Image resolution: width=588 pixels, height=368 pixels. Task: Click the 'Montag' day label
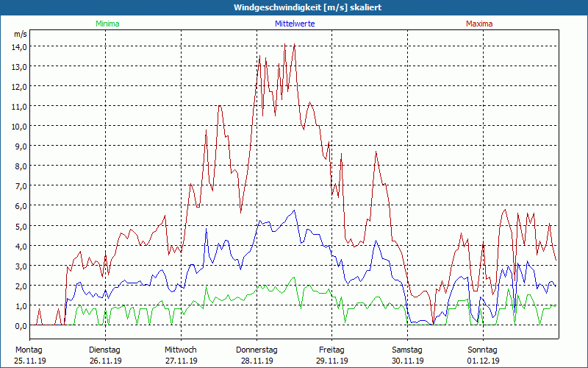click(29, 350)
